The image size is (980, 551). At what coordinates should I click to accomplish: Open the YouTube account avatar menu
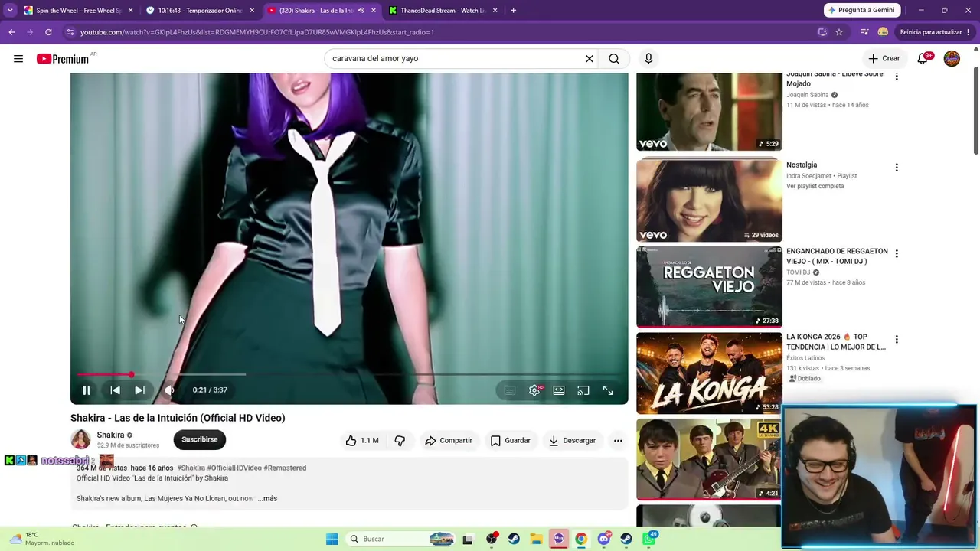[x=952, y=59]
